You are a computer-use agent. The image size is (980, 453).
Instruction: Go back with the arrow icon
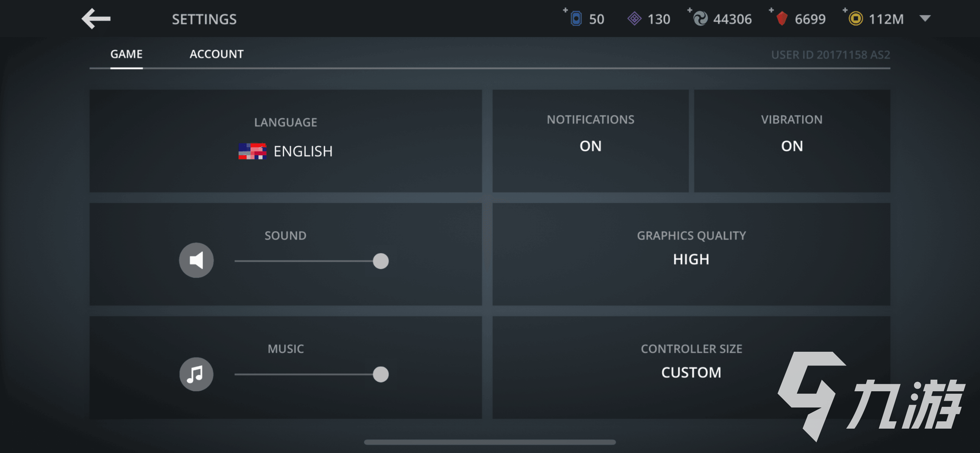[96, 19]
